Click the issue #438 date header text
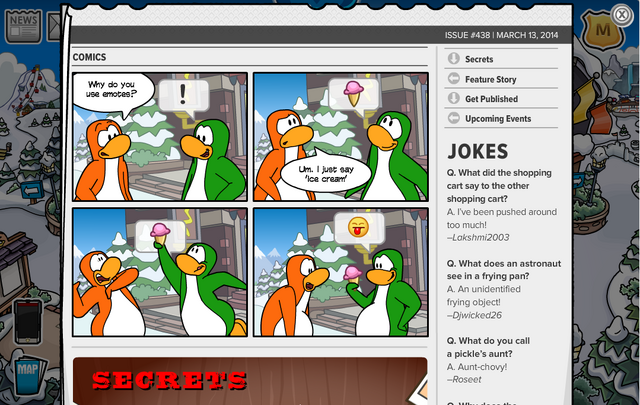This screenshot has height=405, width=640. 501,35
